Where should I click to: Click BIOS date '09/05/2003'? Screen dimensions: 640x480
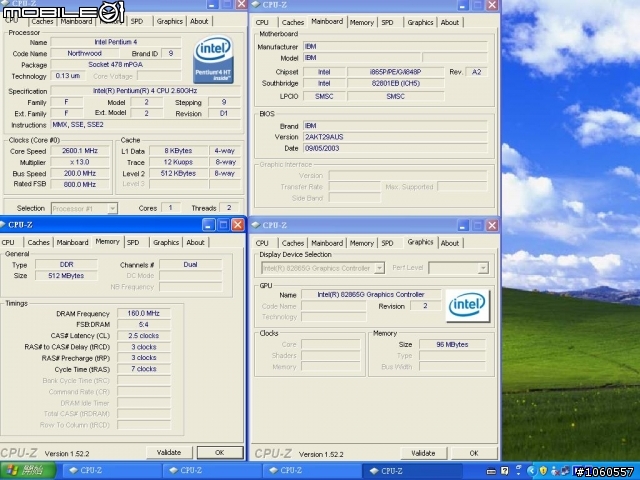pyautogui.click(x=396, y=149)
